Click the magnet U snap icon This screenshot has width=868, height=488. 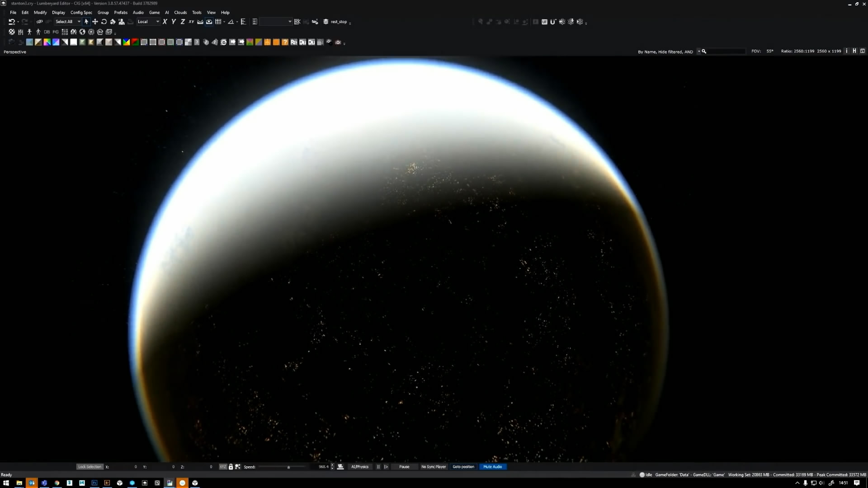[x=553, y=22]
